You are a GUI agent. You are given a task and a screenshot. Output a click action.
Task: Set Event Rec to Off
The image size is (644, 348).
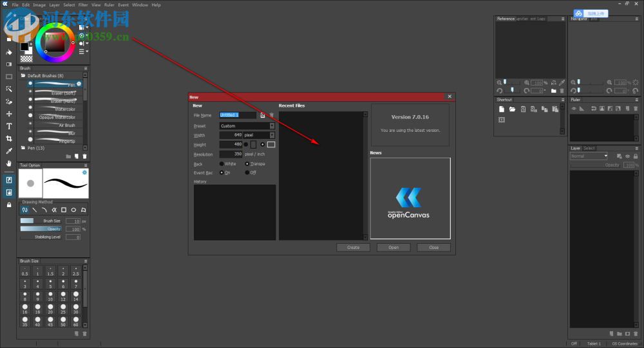247,173
